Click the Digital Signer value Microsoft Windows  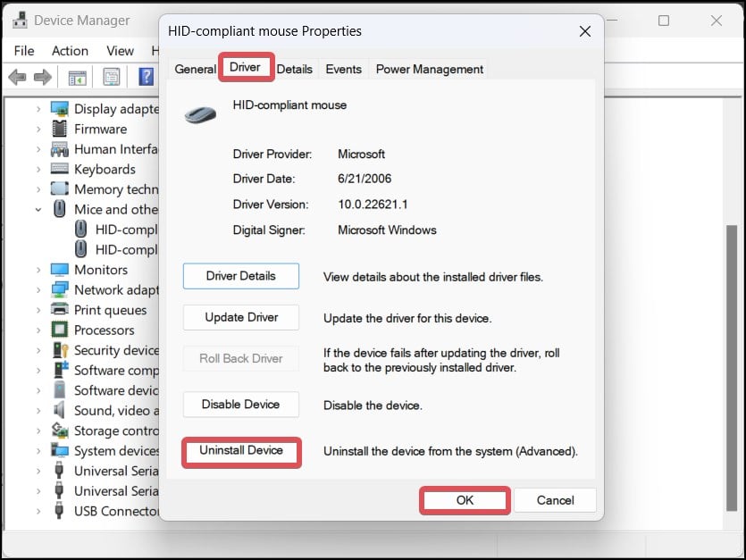387,230
